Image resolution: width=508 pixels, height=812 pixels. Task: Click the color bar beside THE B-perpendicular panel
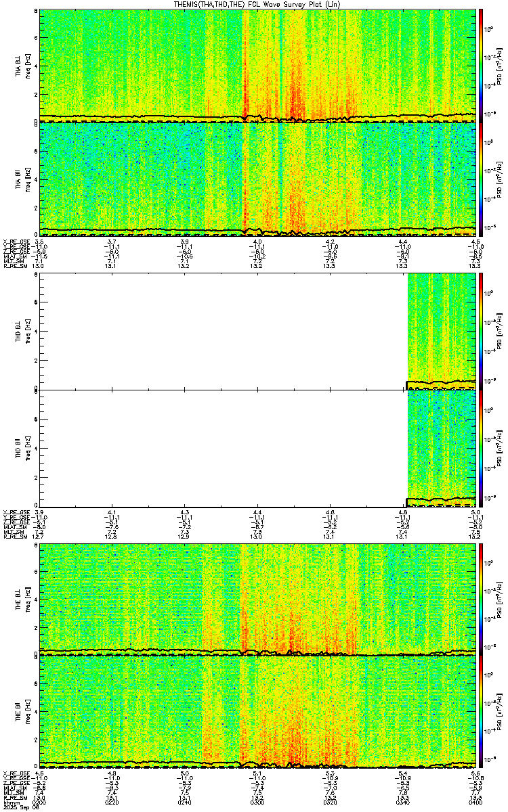point(482,600)
